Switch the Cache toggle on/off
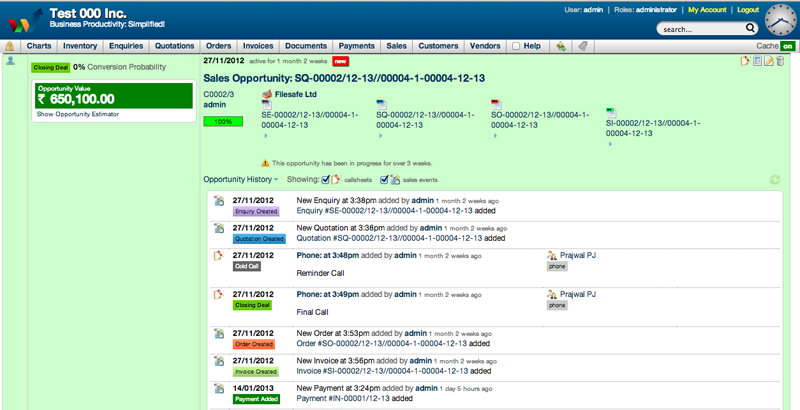The width and height of the screenshot is (800, 410). (788, 47)
